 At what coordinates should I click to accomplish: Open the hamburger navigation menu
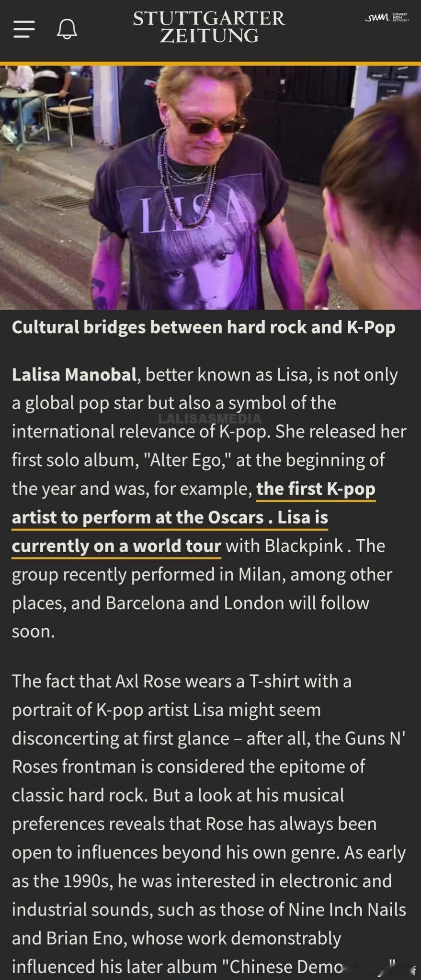tap(23, 29)
